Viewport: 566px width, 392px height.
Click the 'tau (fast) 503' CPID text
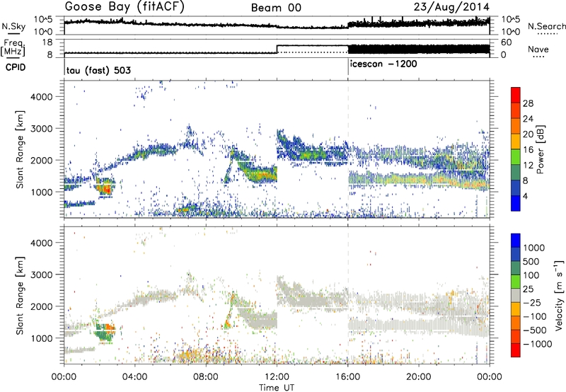click(x=98, y=70)
